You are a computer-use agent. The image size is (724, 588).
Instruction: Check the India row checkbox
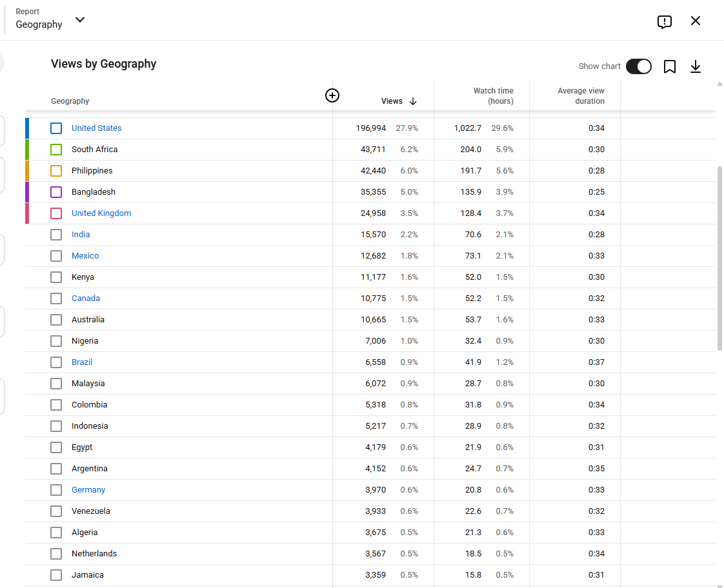(56, 235)
